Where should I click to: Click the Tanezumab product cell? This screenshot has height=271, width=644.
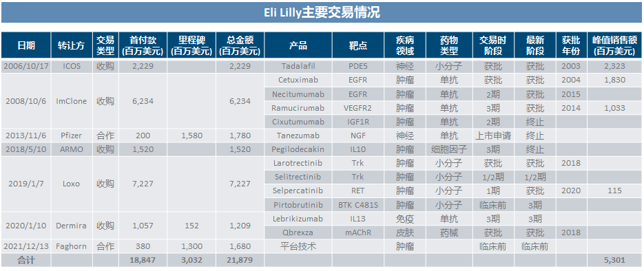[x=298, y=135]
